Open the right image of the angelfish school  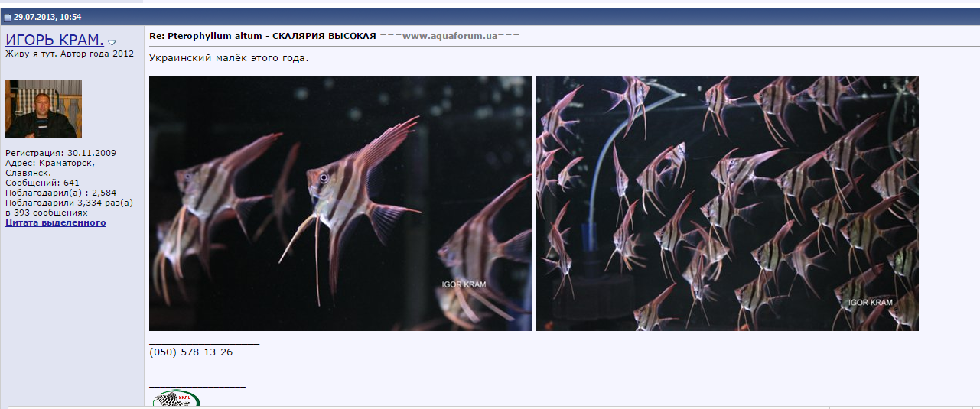coord(727,203)
